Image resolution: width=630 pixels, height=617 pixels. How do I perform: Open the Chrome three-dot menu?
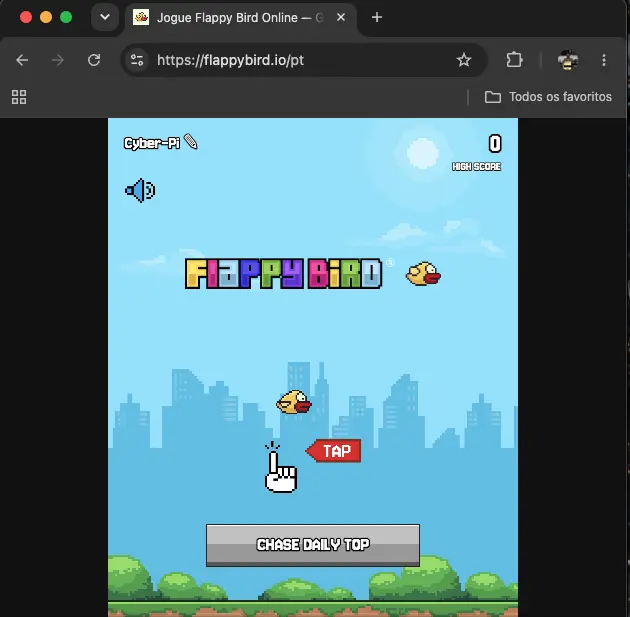coord(604,60)
